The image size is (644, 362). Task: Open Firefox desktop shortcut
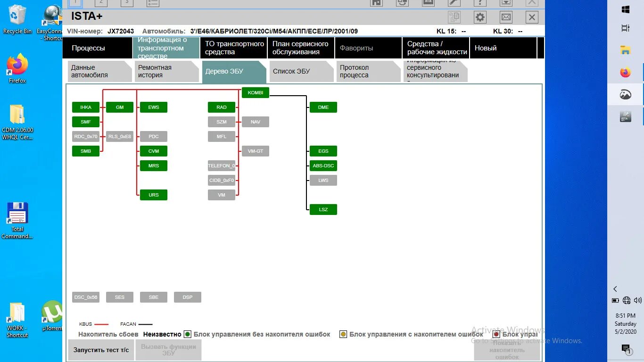(x=17, y=69)
